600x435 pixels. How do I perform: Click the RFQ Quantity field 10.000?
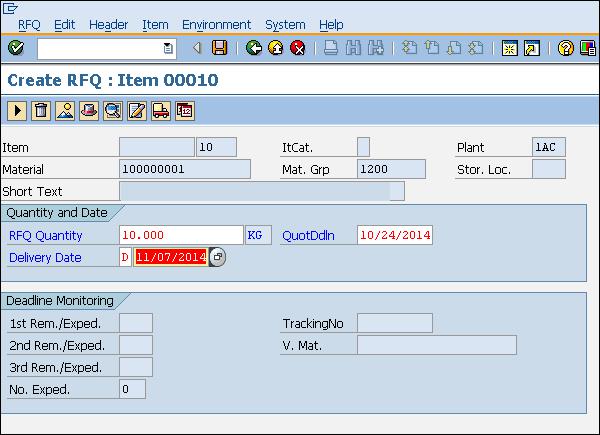click(x=181, y=235)
